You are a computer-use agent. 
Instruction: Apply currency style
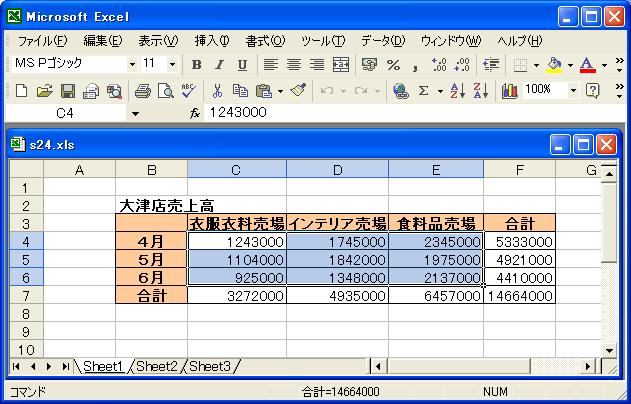(x=369, y=65)
